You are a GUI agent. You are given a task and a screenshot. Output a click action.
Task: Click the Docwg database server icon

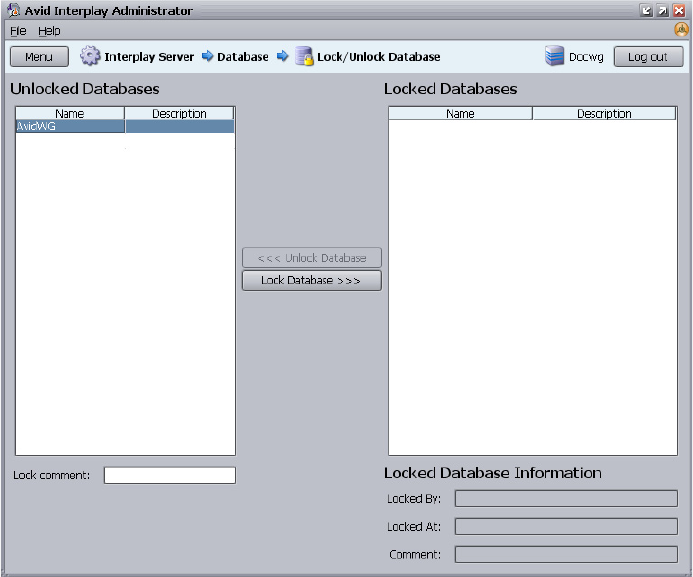coord(554,56)
